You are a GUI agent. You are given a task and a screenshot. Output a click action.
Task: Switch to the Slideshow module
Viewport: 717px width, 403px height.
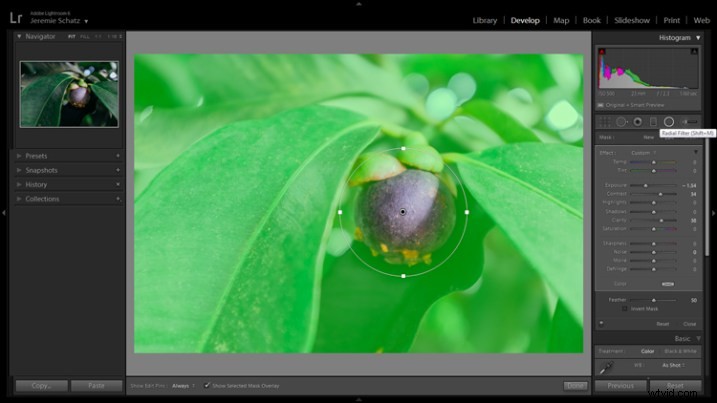coord(632,20)
